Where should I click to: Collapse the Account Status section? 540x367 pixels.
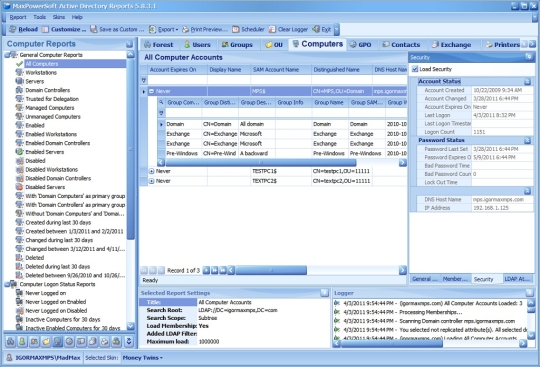[527, 82]
